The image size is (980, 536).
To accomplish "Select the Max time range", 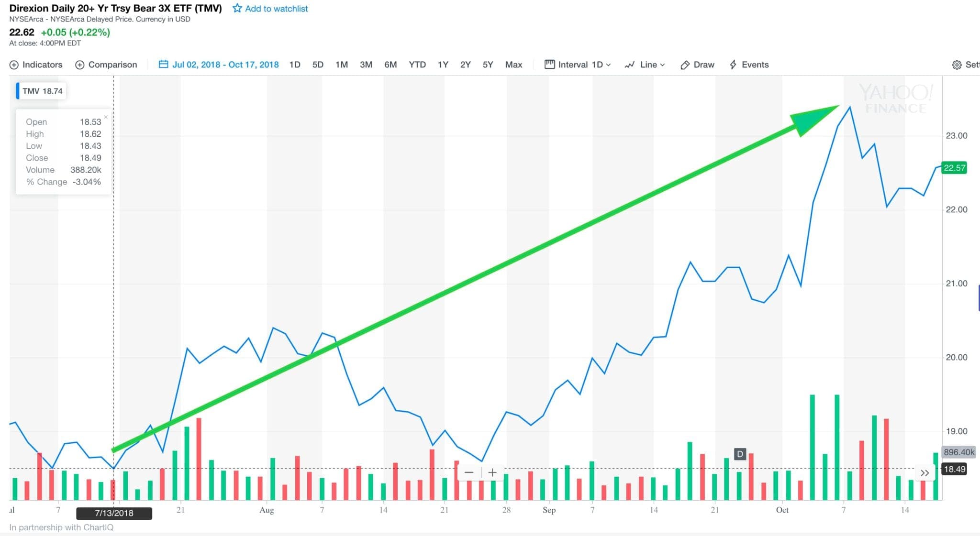I will (x=513, y=65).
